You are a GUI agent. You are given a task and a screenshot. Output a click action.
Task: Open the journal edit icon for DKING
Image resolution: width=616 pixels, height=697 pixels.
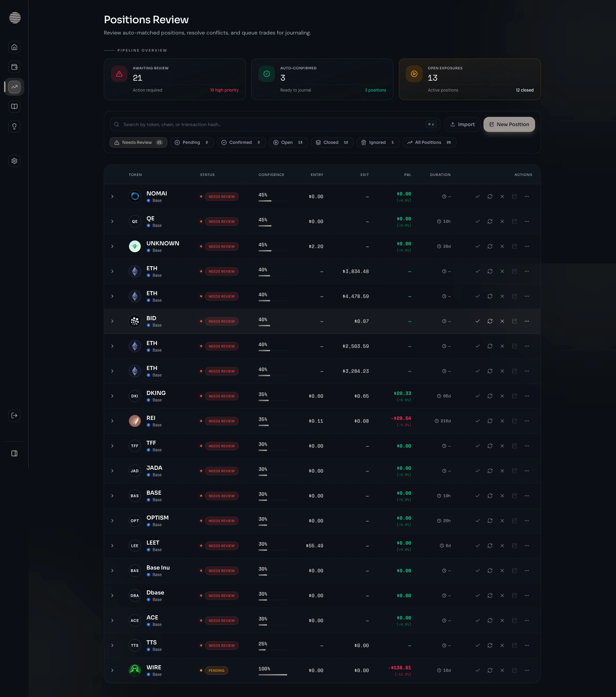point(515,396)
